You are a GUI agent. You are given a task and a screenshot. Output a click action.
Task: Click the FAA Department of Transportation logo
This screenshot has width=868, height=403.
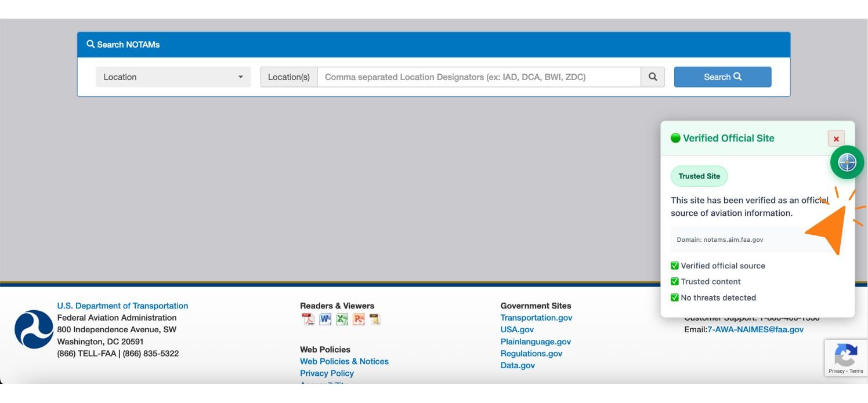click(x=34, y=329)
